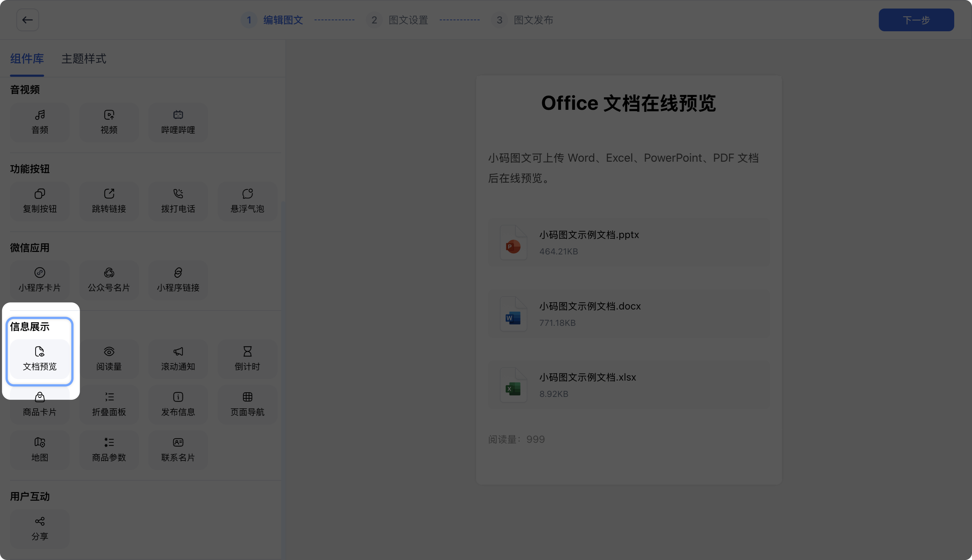Go back with the arrow button
This screenshot has width=972, height=560.
[27, 20]
